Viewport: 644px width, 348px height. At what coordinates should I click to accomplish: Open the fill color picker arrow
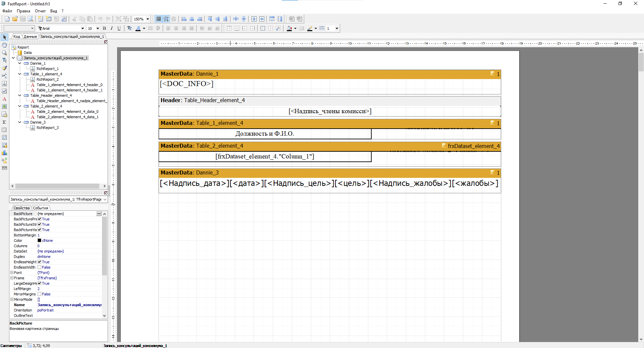click(x=295, y=28)
